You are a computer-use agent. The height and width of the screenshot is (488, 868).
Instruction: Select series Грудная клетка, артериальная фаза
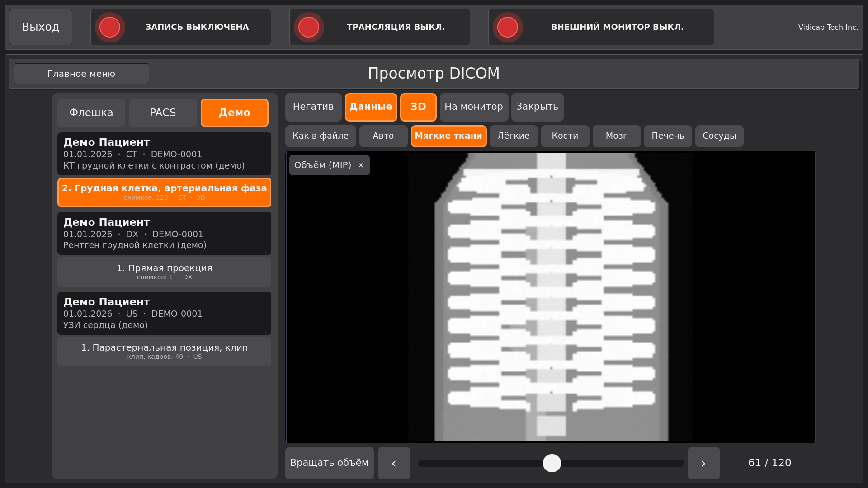(x=164, y=192)
